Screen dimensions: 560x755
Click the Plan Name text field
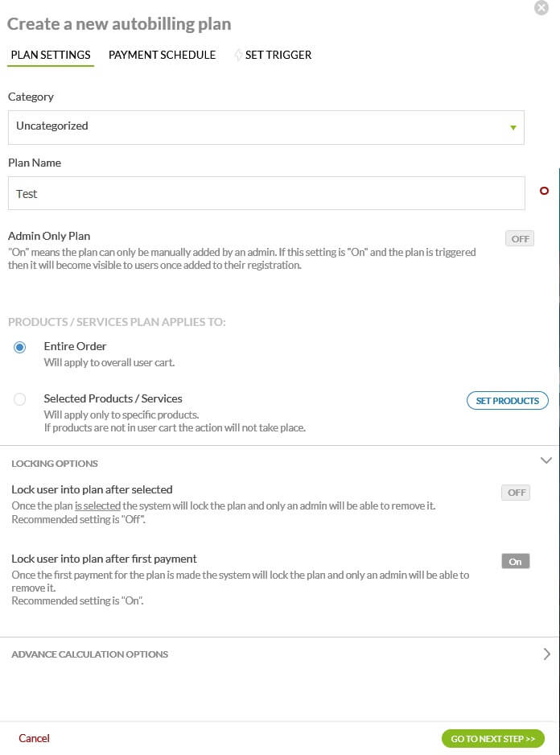[x=266, y=193]
